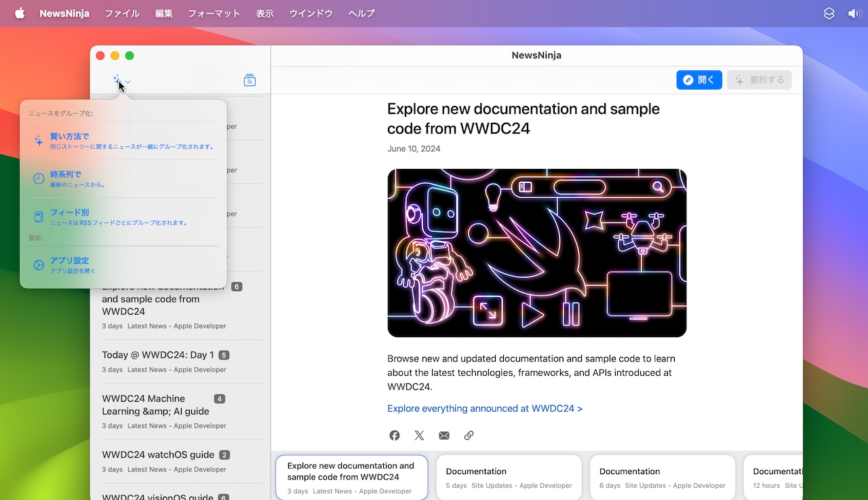This screenshot has width=868, height=500.
Task: Click the 開く button
Action: click(699, 80)
